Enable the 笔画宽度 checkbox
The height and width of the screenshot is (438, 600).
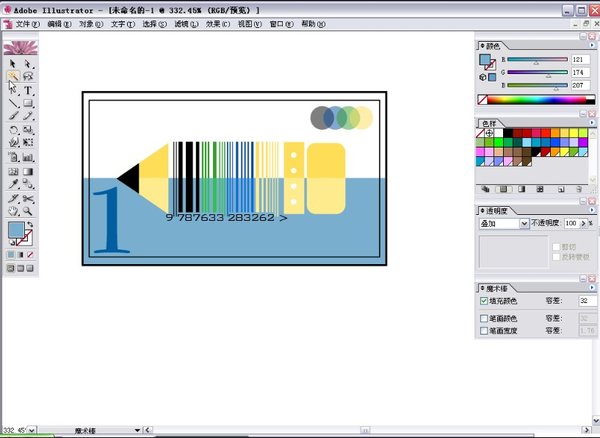(484, 331)
